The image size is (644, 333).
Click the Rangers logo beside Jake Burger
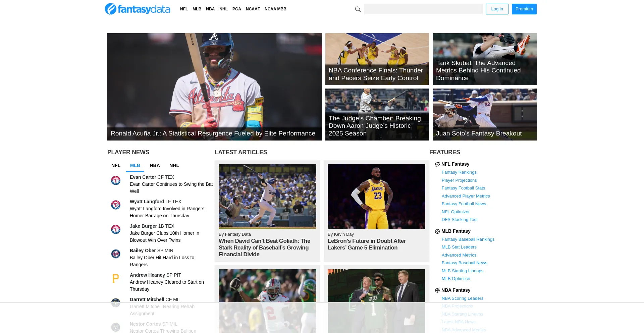tap(116, 229)
